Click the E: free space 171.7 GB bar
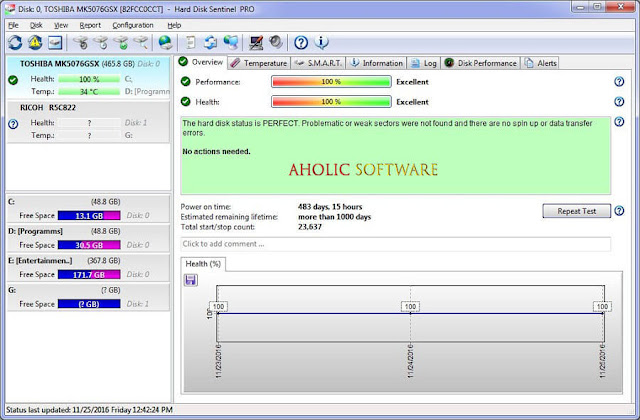This screenshot has width=640, height=420. (89, 274)
